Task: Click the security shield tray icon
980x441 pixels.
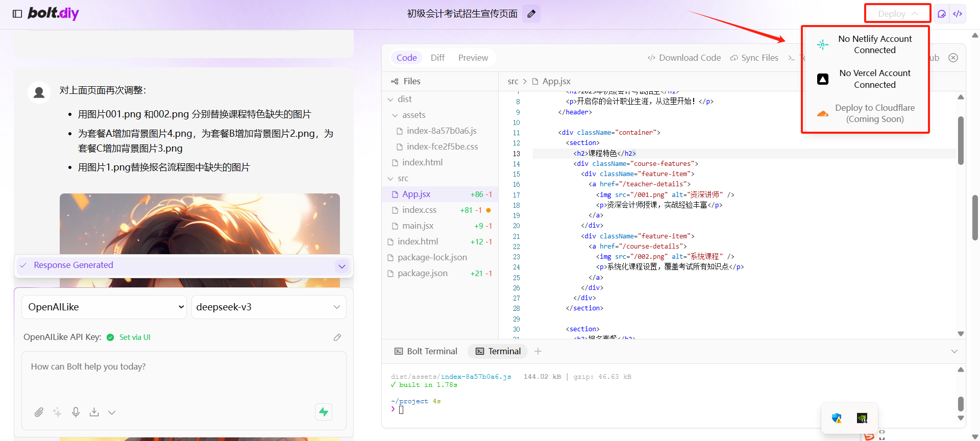Action: click(x=837, y=418)
